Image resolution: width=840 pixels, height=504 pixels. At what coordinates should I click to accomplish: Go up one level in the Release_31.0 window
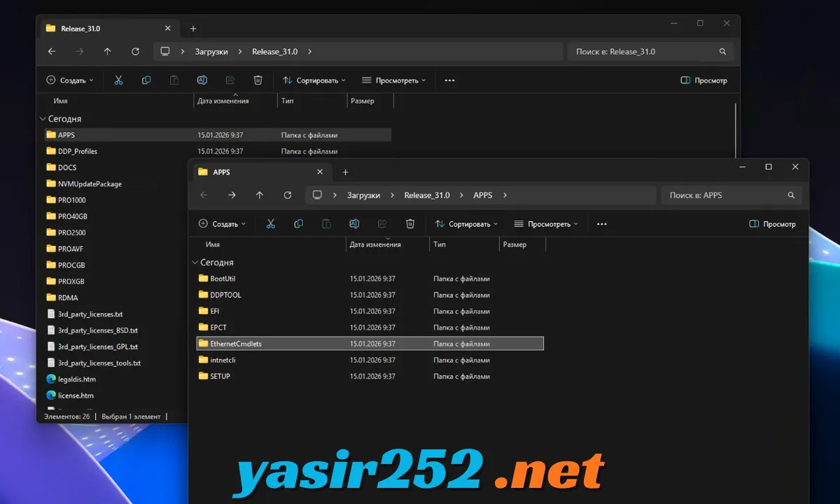[x=107, y=51]
